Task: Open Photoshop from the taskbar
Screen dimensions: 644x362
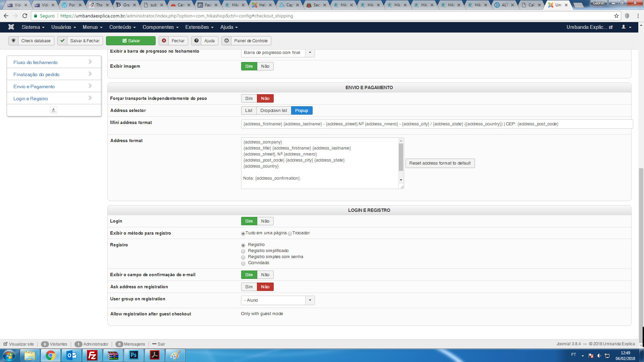Action: point(133,355)
